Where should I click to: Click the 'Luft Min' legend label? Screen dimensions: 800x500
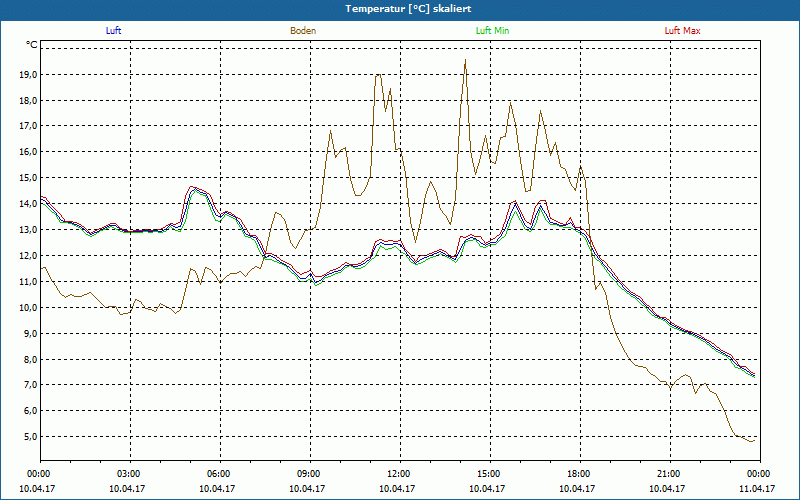[x=492, y=31]
